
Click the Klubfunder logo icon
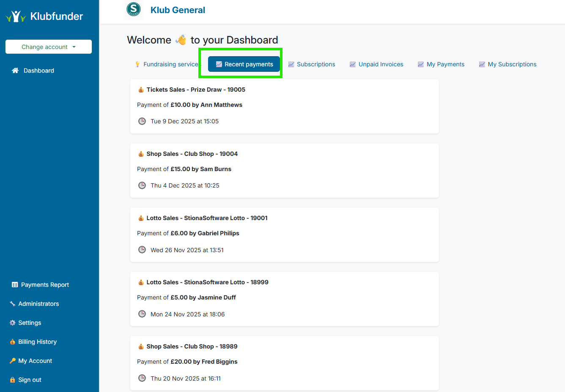[x=16, y=16]
